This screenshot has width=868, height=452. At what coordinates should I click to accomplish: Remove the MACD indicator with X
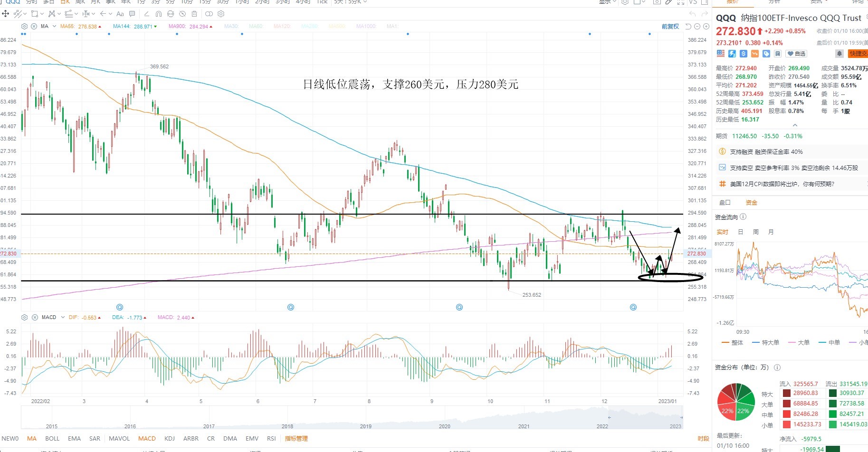34,317
